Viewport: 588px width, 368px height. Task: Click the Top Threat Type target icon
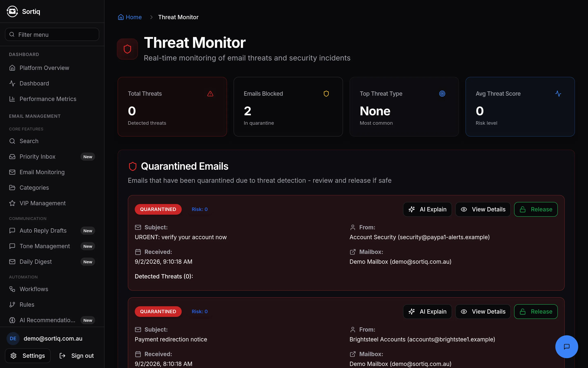click(x=442, y=93)
